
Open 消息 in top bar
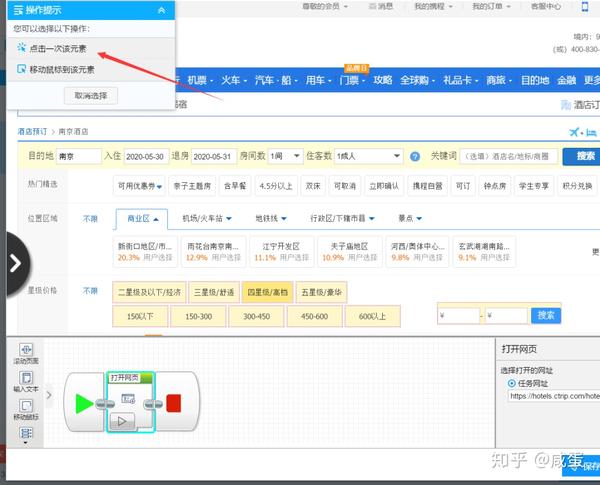click(381, 6)
